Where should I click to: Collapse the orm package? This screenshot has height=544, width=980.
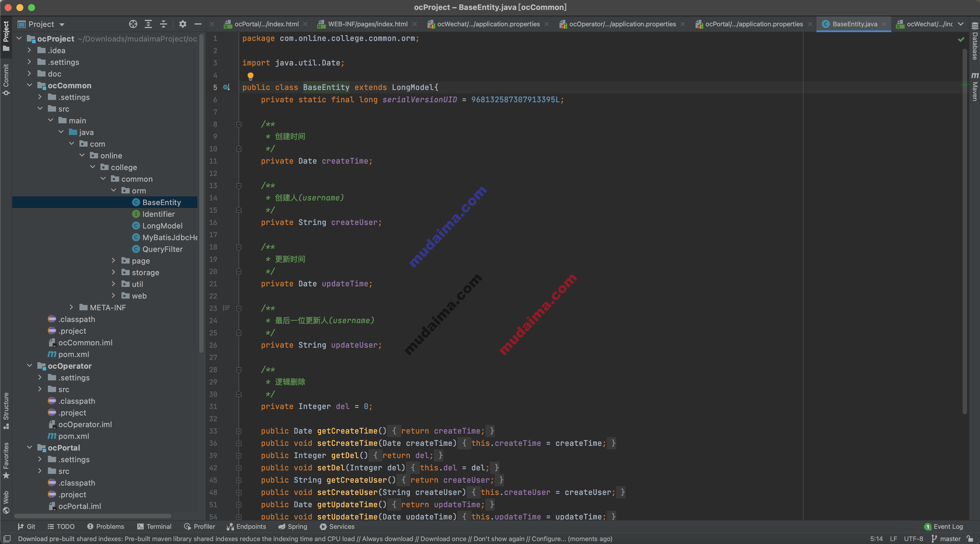(113, 190)
